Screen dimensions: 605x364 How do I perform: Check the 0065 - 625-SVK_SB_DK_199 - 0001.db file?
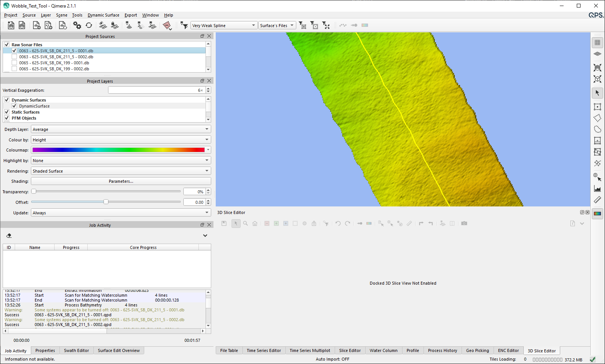pos(14,63)
